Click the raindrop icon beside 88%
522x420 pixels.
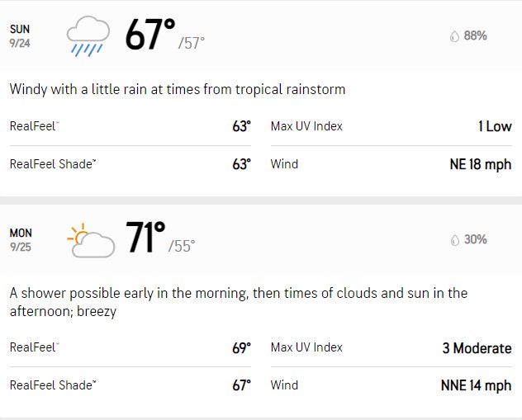(454, 36)
